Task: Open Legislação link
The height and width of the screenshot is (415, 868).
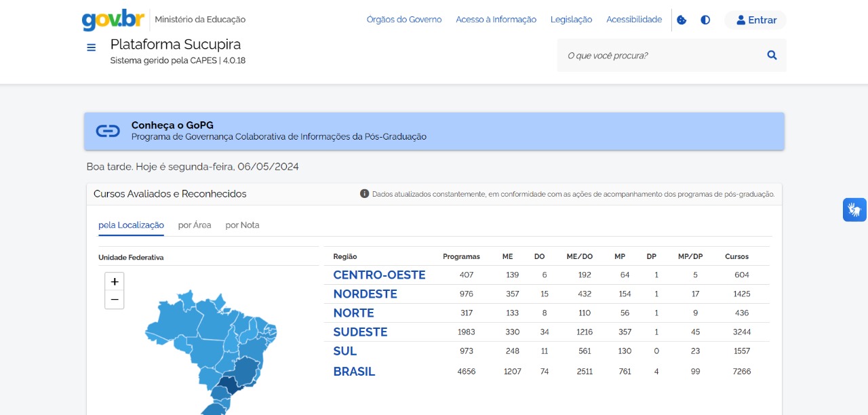Action: (x=571, y=20)
